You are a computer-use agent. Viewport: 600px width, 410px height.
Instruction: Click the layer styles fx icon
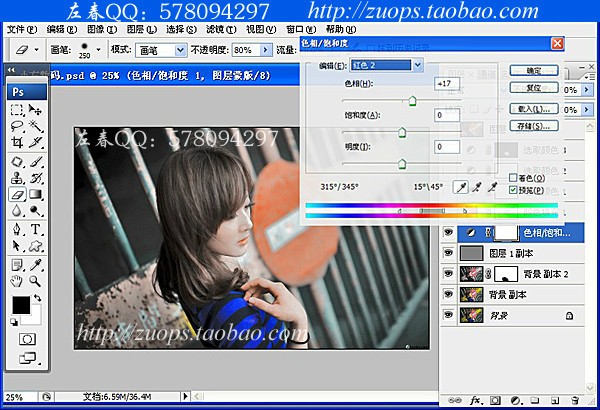coord(476,400)
